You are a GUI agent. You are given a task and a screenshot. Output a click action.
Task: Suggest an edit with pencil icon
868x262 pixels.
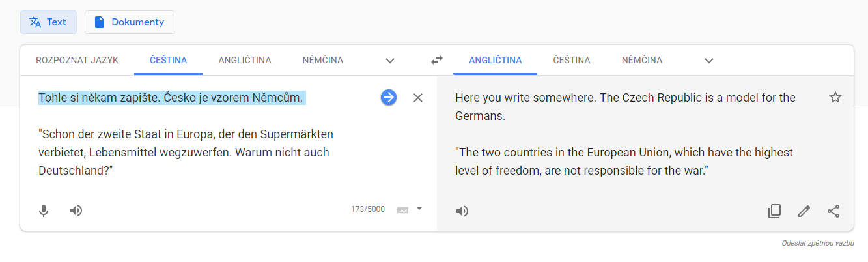click(804, 211)
